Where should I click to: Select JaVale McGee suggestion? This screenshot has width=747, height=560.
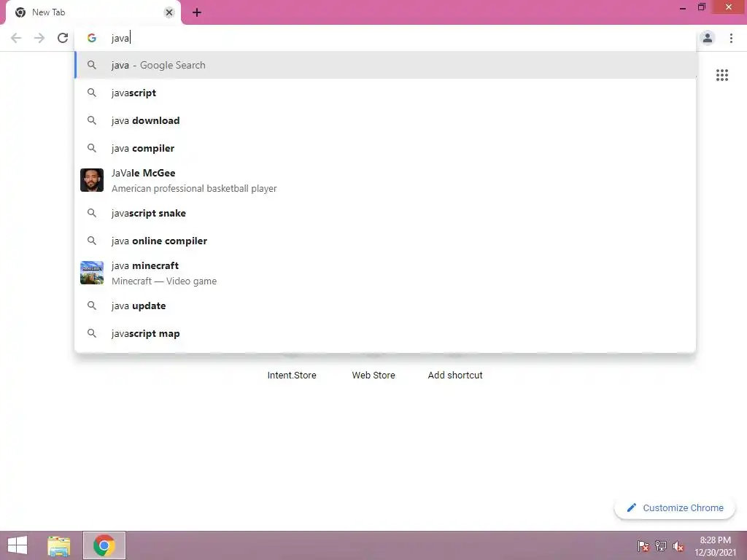pyautogui.click(x=385, y=181)
